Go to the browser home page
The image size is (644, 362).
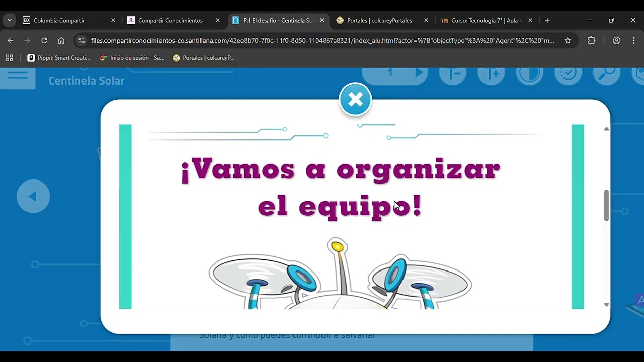click(x=61, y=40)
